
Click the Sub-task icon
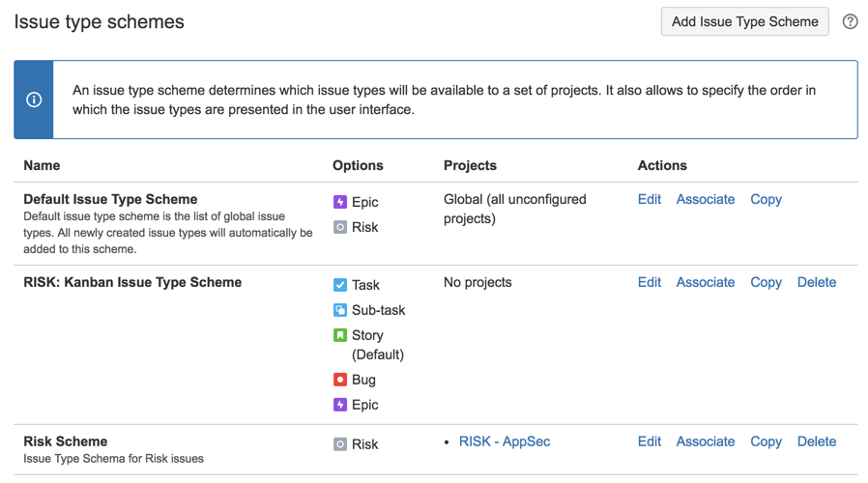[x=340, y=310]
